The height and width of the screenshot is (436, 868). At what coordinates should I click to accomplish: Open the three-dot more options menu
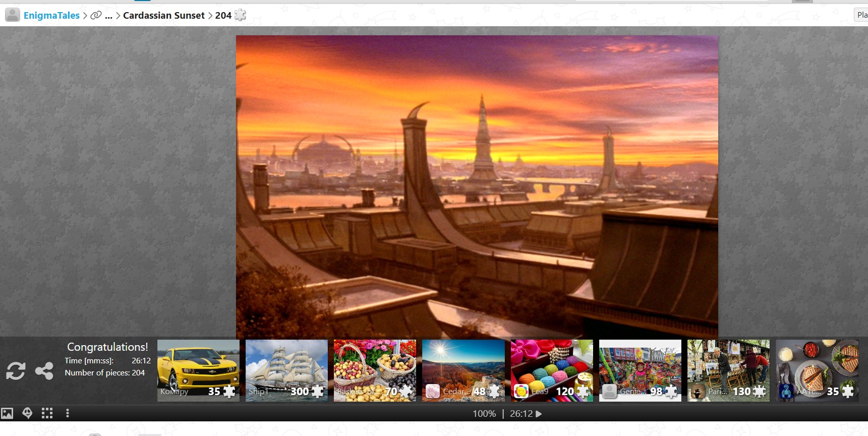[x=68, y=413]
